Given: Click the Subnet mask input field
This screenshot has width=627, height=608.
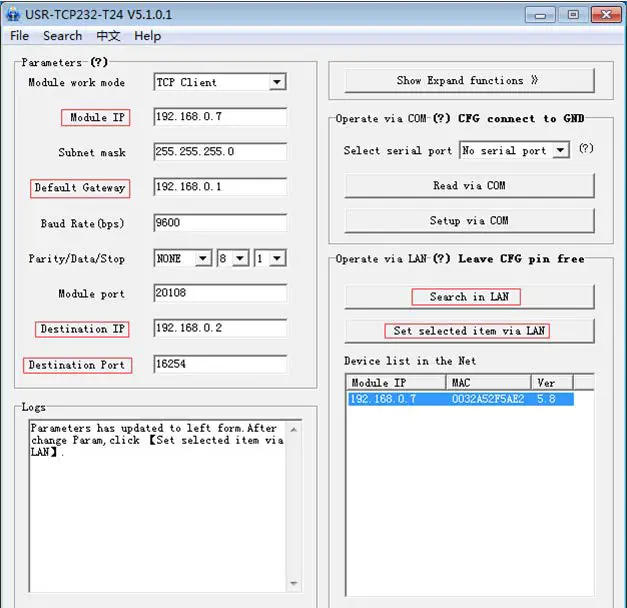Looking at the screenshot, I should [x=220, y=152].
